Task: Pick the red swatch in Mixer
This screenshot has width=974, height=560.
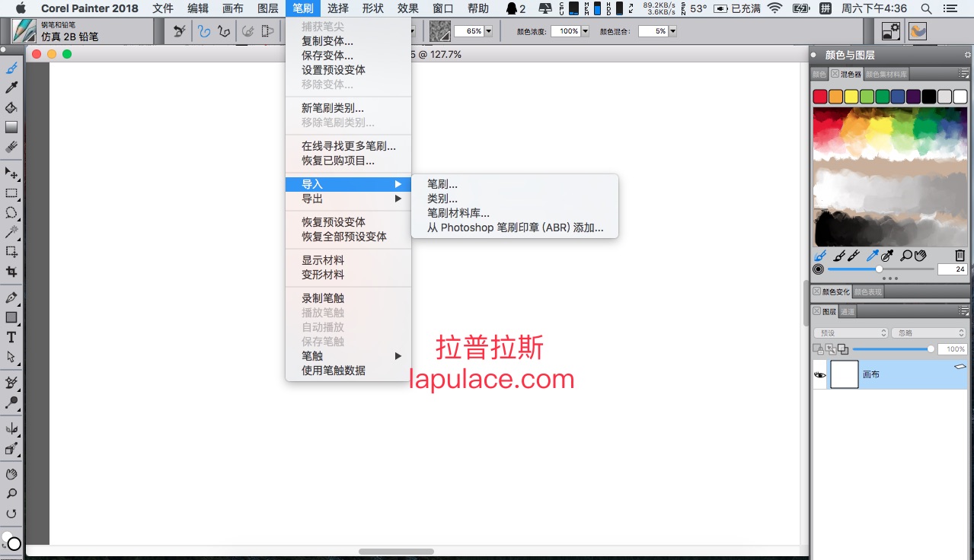Action: [x=820, y=97]
